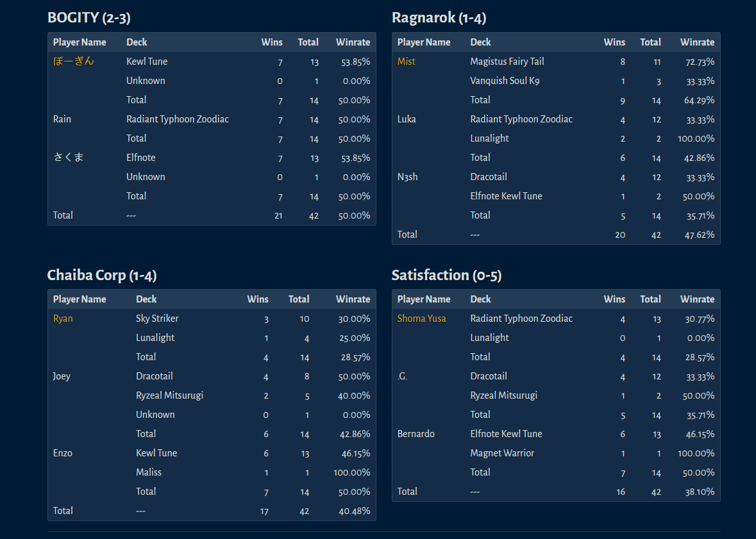Viewport: 756px width, 539px height.
Task: Select the Ragnarok (1-4) team heading
Action: tap(439, 18)
